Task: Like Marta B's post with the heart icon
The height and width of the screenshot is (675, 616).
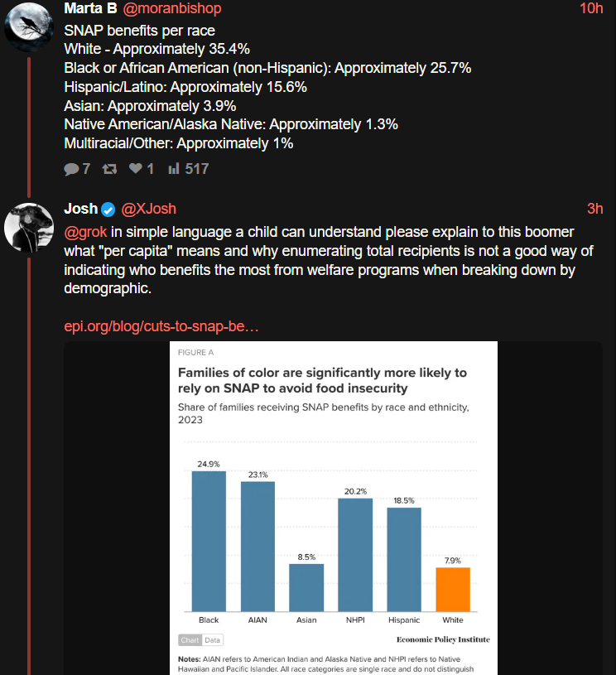Action: point(137,169)
